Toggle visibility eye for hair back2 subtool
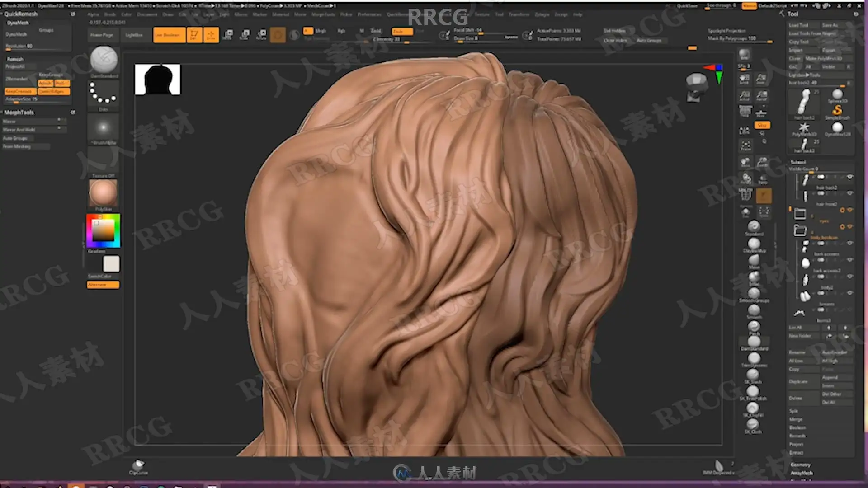Screen dimensions: 868x488 click(850, 177)
